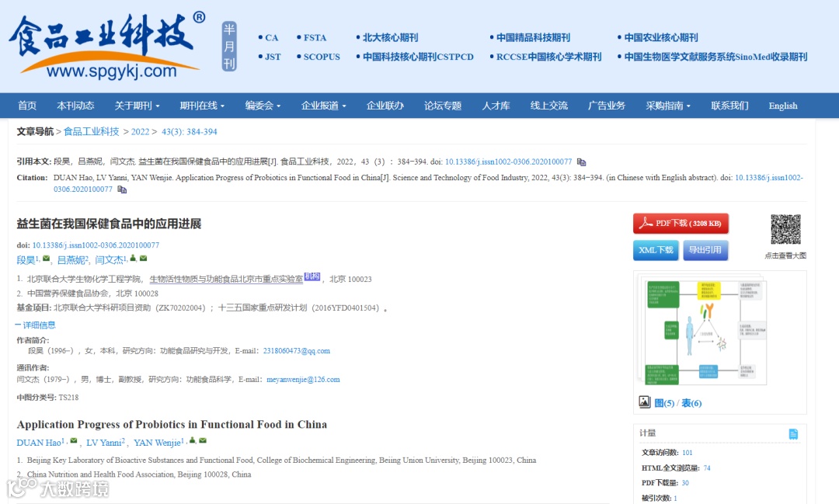Open 本刊动态 in navigation bar
The image size is (839, 504).
point(75,106)
